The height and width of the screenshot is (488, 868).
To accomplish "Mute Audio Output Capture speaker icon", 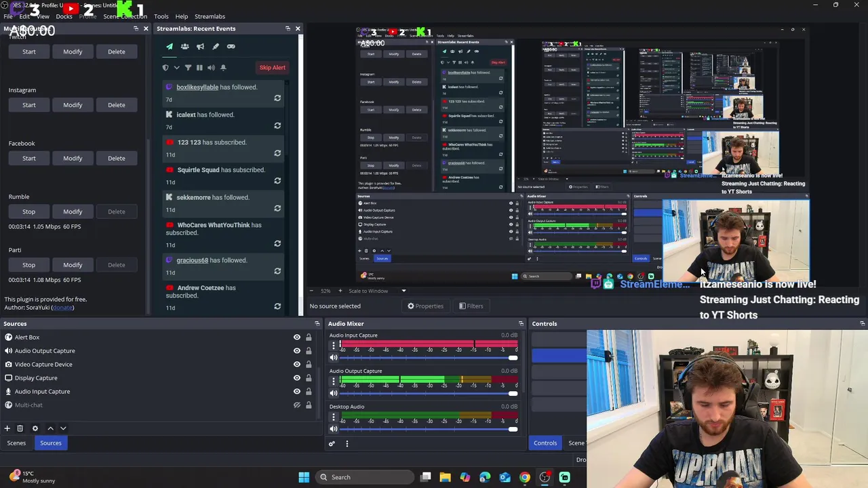I will [x=333, y=393].
